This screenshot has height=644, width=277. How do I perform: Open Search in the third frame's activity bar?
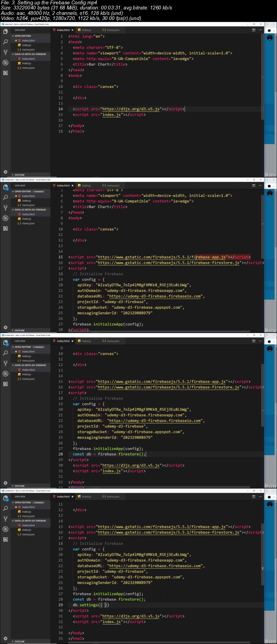(5, 353)
